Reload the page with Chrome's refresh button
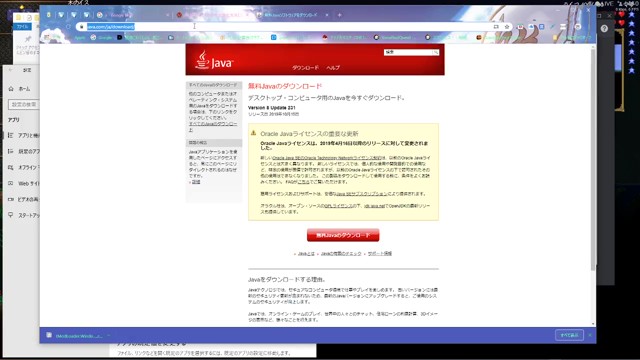 pos(68,27)
